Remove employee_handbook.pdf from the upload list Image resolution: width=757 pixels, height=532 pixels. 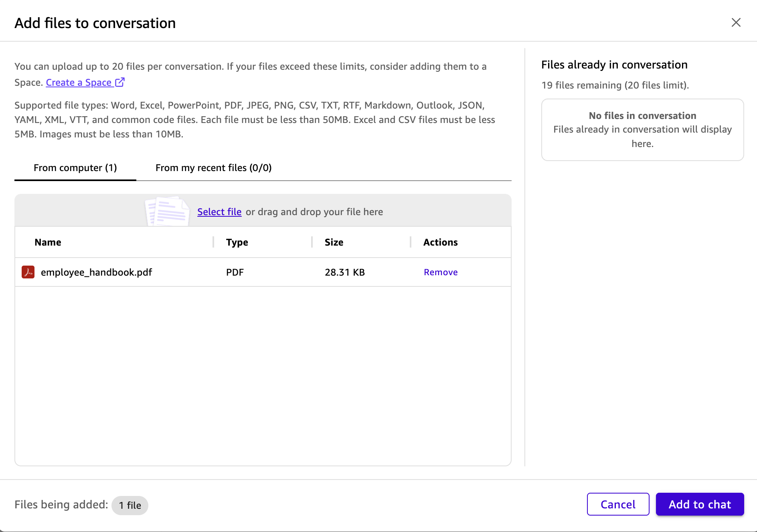point(441,272)
